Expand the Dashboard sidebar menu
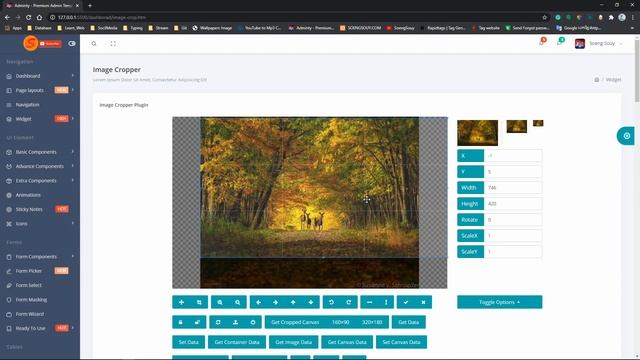 (40, 76)
